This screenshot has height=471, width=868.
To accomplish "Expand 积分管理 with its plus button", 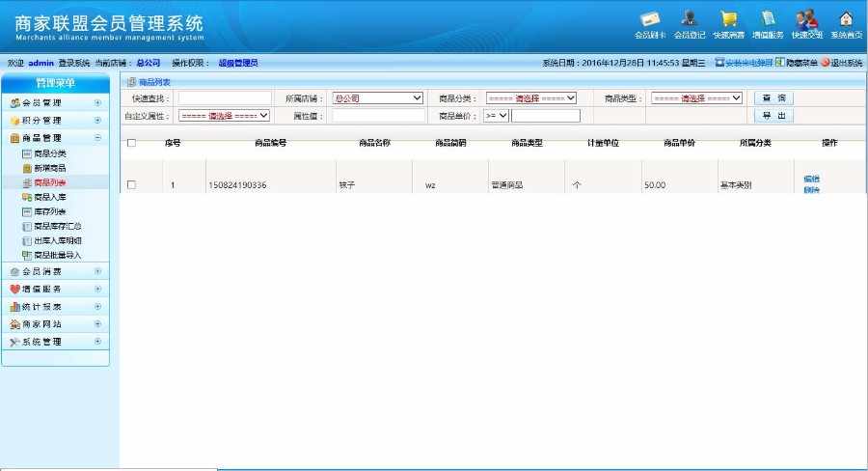I will [98, 120].
